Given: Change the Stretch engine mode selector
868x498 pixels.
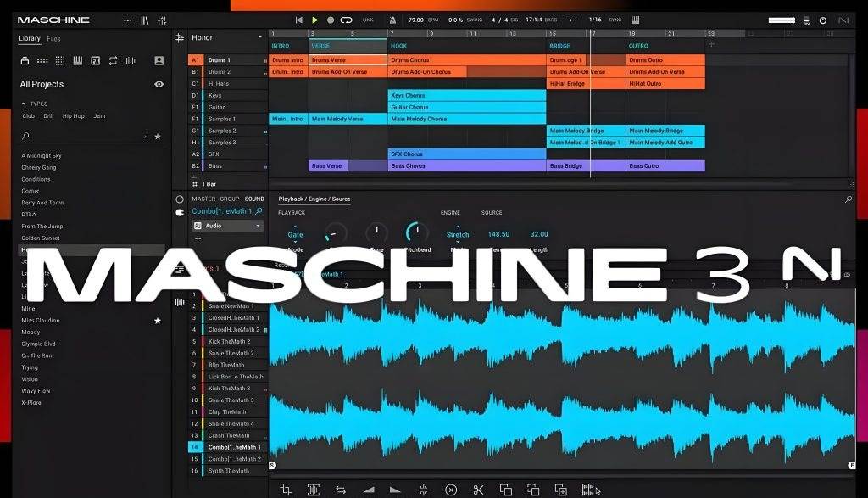Looking at the screenshot, I should point(458,235).
